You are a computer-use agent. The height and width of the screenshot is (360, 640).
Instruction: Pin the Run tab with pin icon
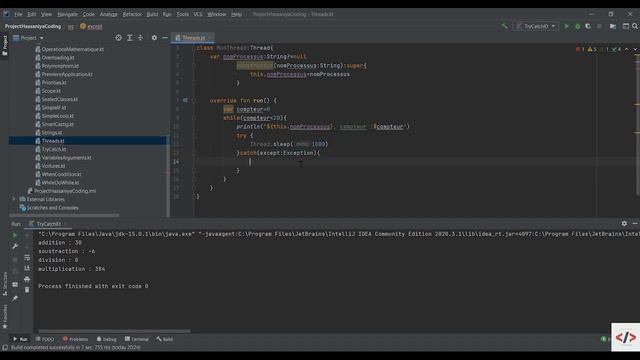click(15, 298)
